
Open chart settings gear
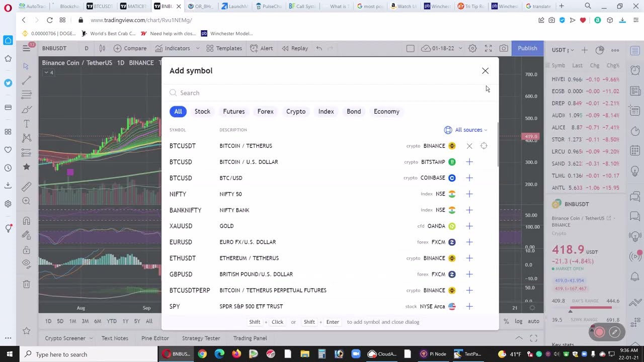pos(472,48)
